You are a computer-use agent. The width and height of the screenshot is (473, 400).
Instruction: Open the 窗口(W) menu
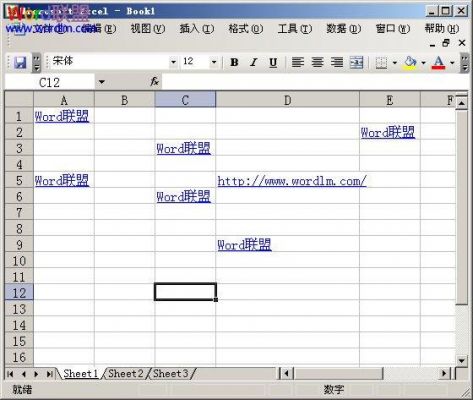393,29
